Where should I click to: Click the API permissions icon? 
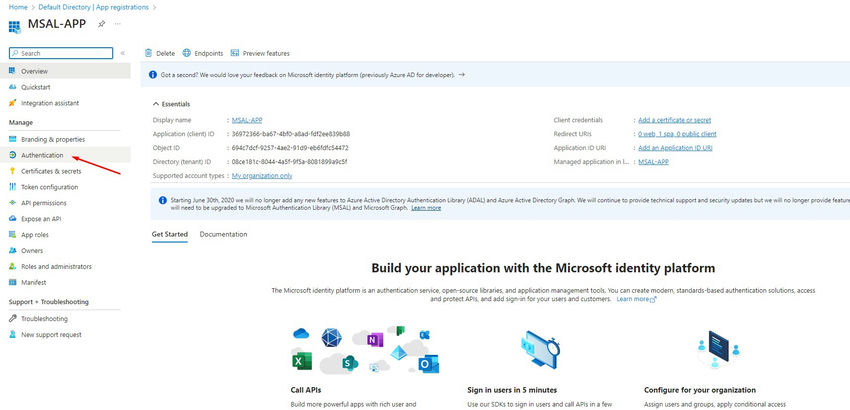click(x=12, y=203)
